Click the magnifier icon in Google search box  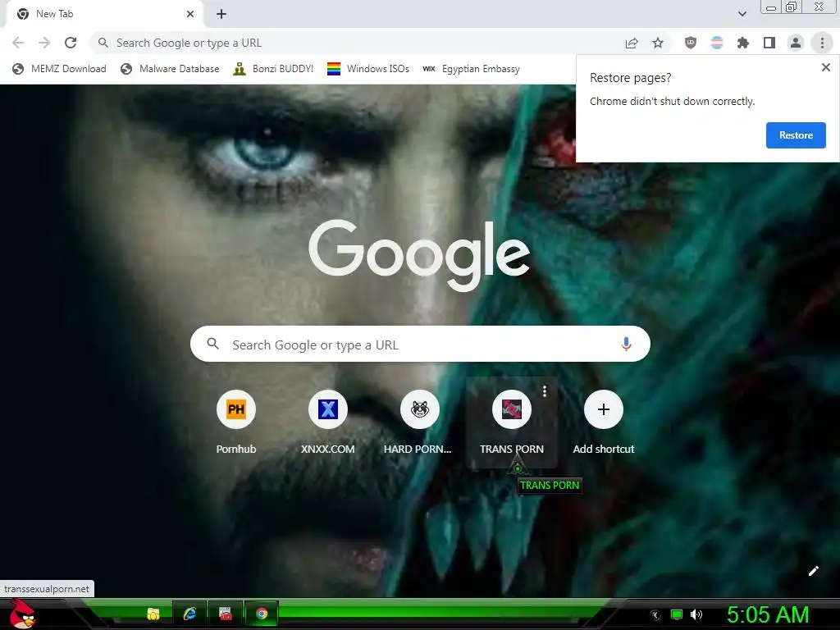coord(212,344)
